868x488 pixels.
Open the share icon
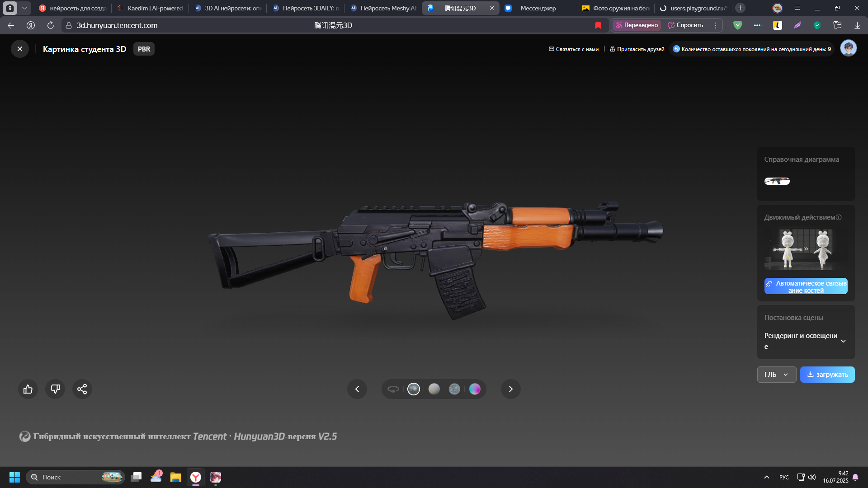pyautogui.click(x=82, y=389)
